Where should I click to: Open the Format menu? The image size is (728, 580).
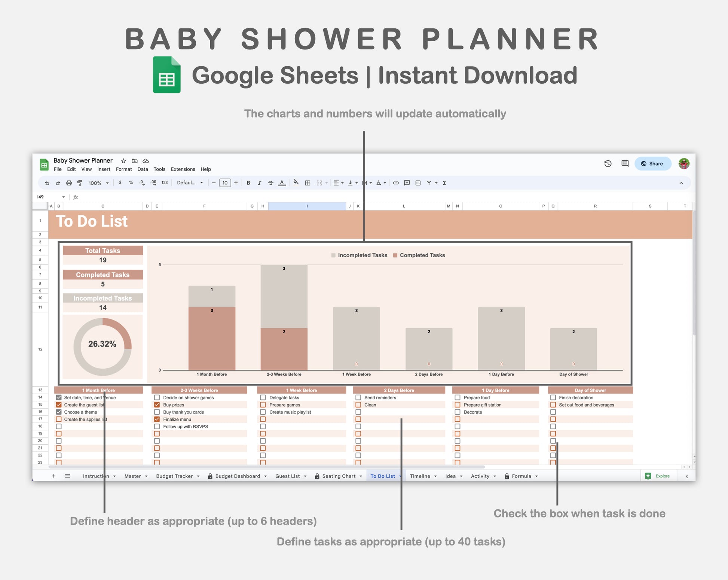[x=124, y=169]
